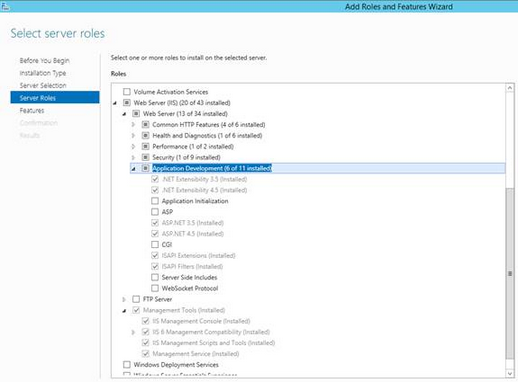The height and width of the screenshot is (382, 518).
Task: Click the ISAPI Filters checkbox
Action: click(155, 266)
